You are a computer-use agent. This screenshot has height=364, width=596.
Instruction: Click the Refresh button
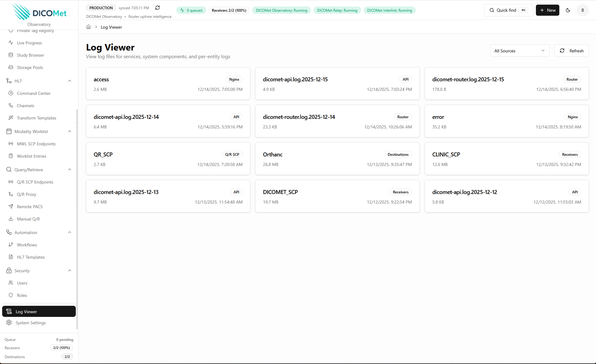point(571,51)
